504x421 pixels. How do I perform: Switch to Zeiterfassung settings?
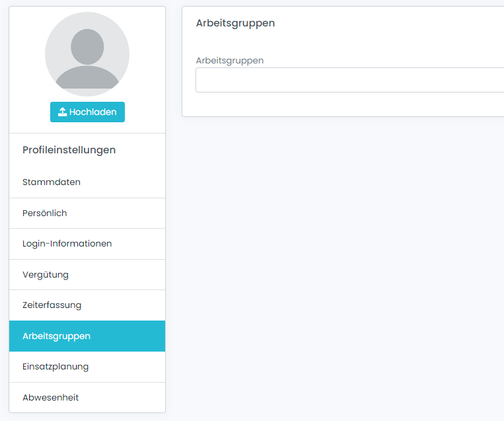point(52,305)
